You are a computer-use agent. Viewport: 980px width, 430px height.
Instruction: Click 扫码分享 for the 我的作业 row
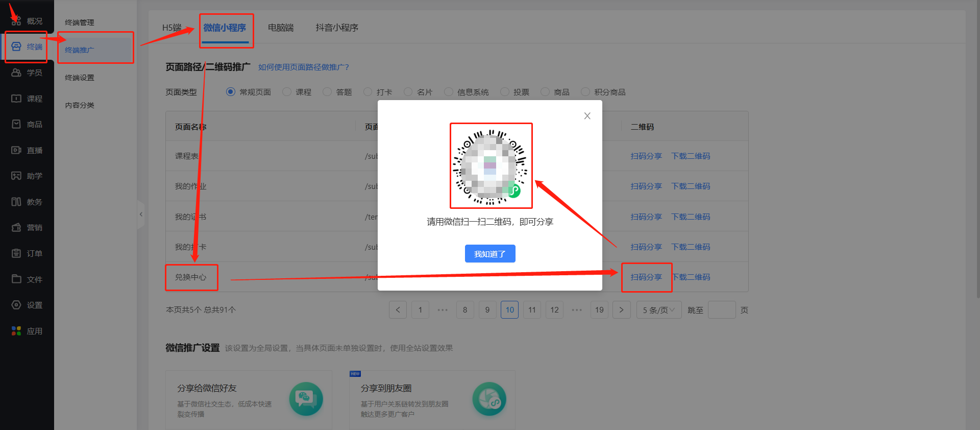pos(646,186)
